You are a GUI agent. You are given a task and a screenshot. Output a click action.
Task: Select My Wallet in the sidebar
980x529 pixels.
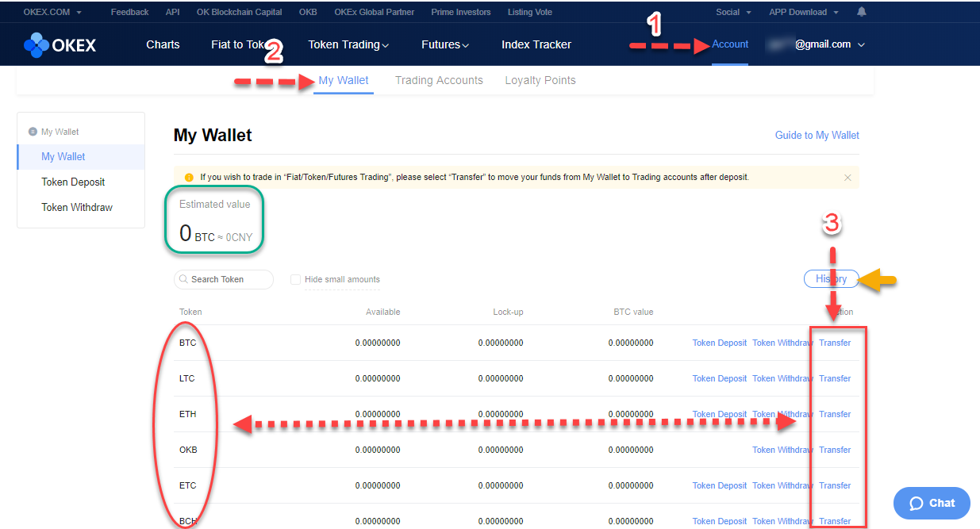pyautogui.click(x=81, y=157)
